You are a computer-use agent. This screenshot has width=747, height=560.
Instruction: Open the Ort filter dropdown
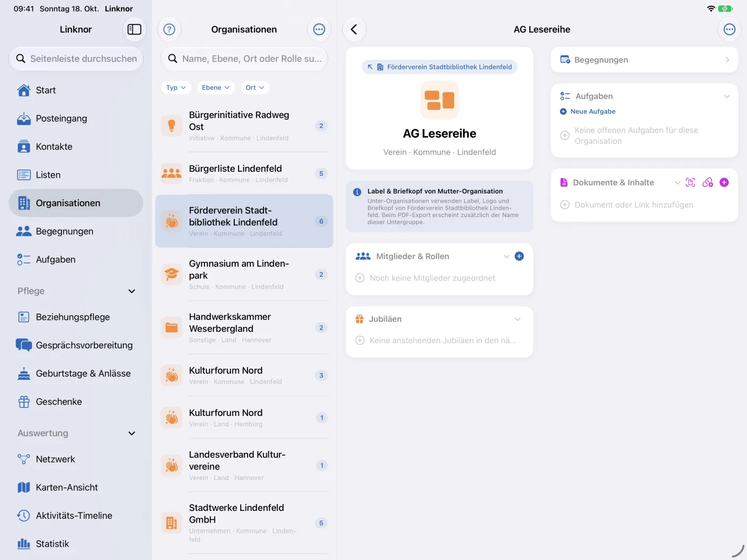click(255, 87)
